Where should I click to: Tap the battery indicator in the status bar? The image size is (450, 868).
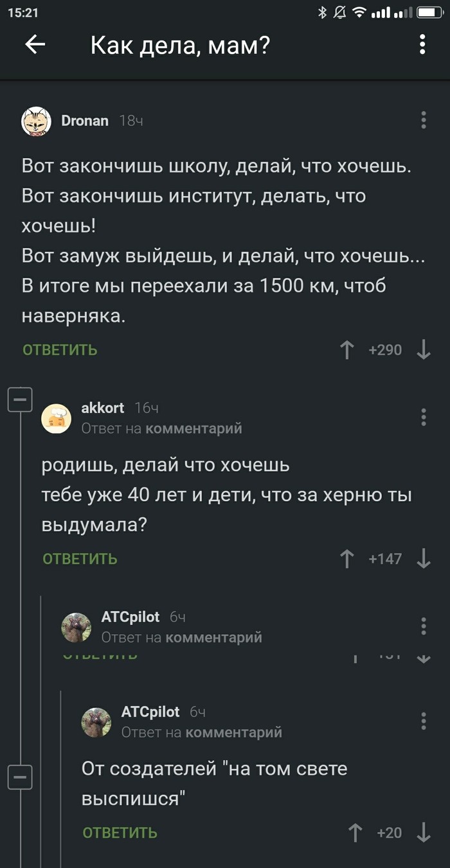click(x=429, y=11)
